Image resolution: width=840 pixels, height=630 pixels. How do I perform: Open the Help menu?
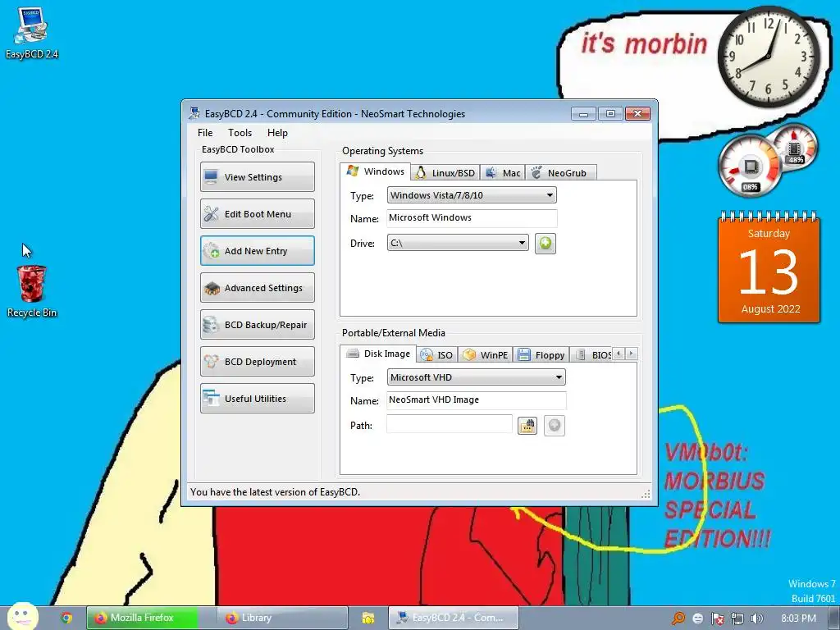277,133
